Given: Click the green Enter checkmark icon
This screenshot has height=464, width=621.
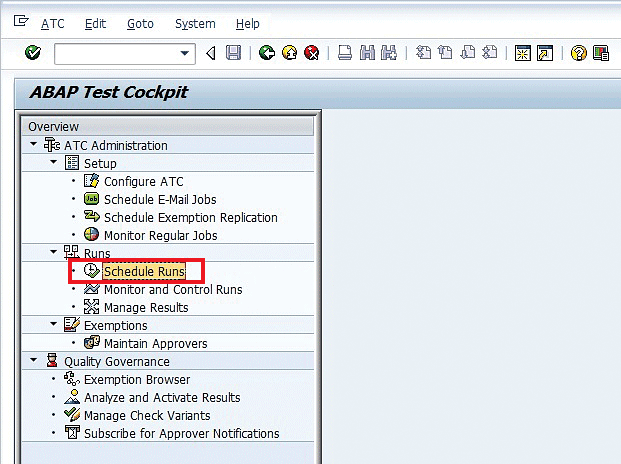Looking at the screenshot, I should (x=32, y=53).
